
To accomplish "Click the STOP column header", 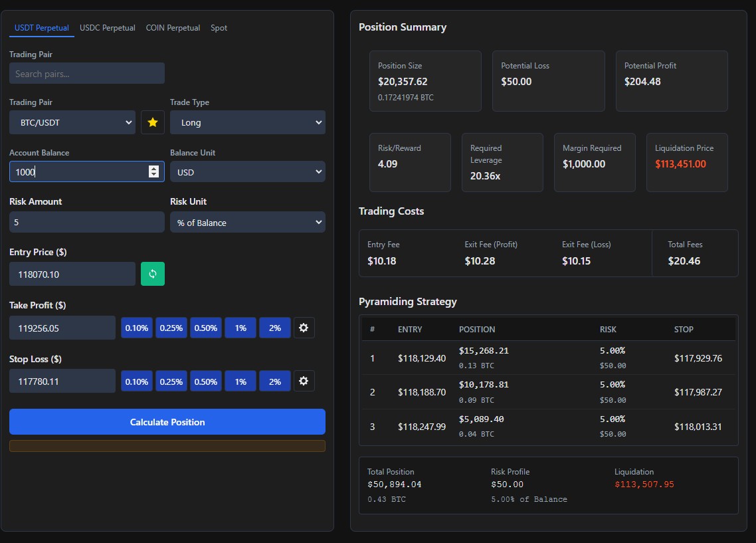I will pos(684,330).
